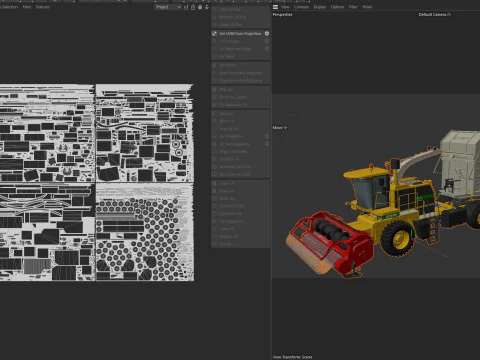
Task: Choose Fit Canvas to UV
Action: pos(240,105)
